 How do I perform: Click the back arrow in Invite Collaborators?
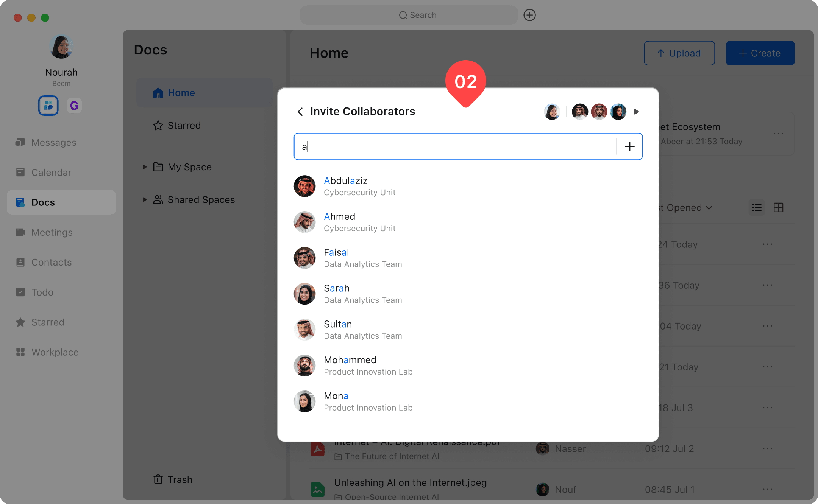pyautogui.click(x=300, y=112)
